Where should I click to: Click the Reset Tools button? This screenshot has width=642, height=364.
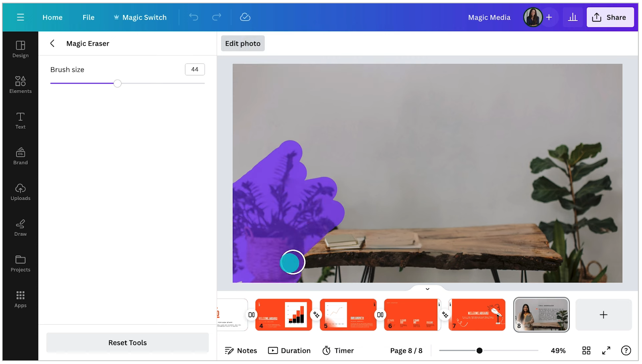pos(127,342)
